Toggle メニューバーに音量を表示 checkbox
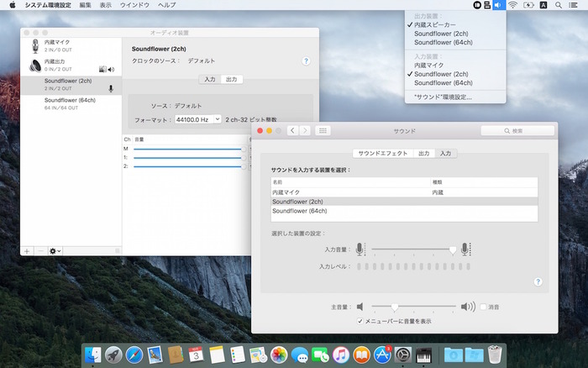The image size is (588, 368). pyautogui.click(x=360, y=321)
